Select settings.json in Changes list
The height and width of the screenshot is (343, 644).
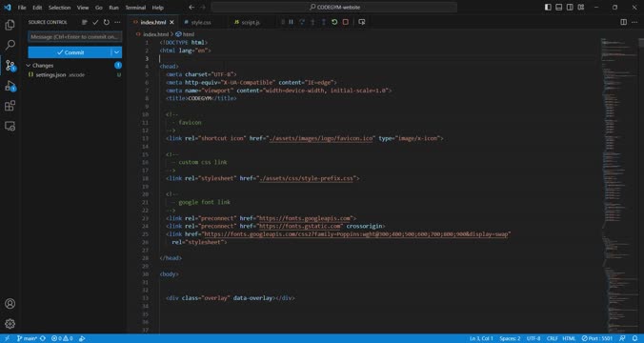74,74
